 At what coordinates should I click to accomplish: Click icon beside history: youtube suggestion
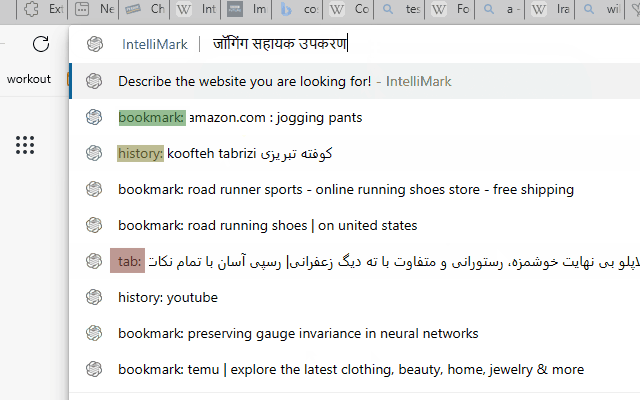click(x=94, y=297)
